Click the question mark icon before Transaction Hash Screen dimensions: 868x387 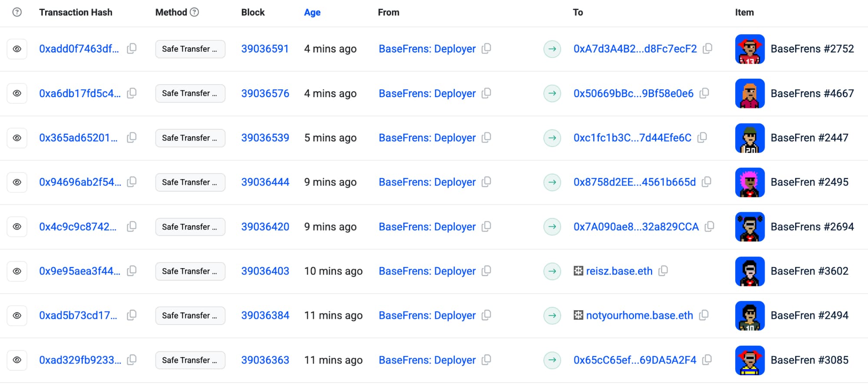[17, 12]
